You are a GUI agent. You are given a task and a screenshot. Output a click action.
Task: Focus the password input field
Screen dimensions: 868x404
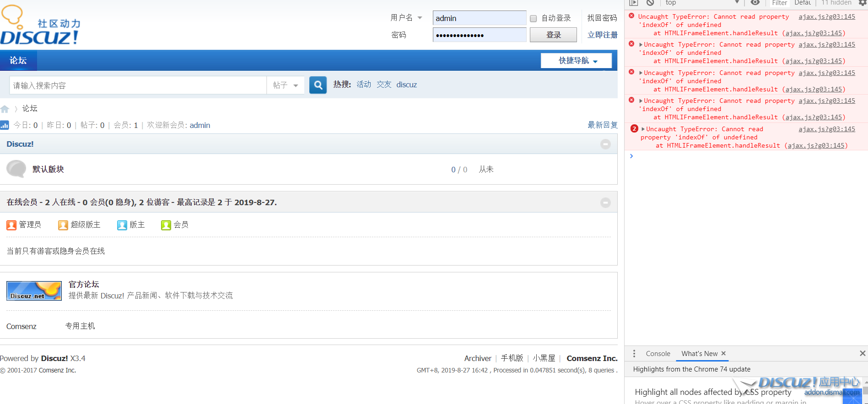click(480, 35)
